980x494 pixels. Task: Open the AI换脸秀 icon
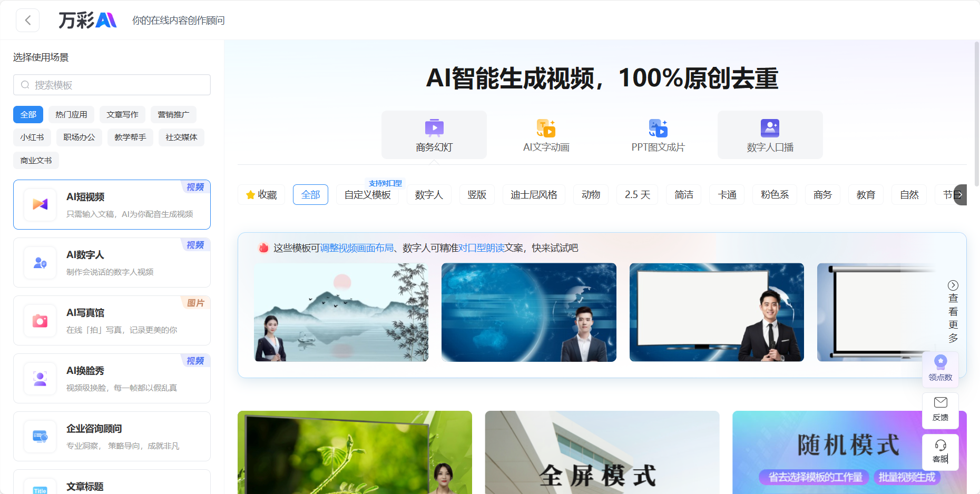pyautogui.click(x=40, y=378)
